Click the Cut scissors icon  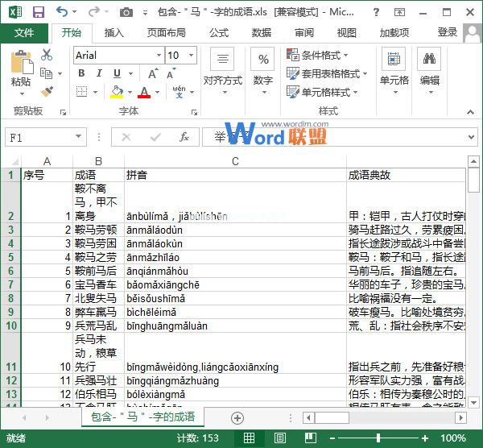(x=47, y=55)
